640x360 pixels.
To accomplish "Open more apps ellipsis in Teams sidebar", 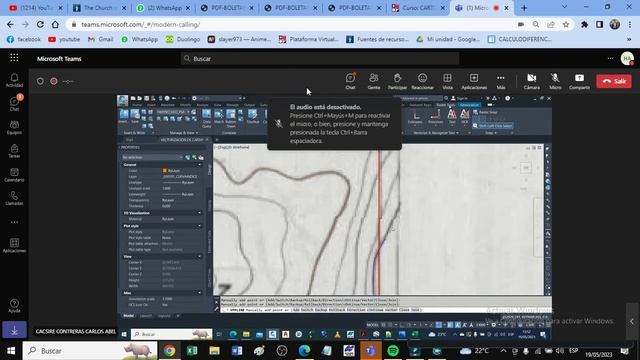I will tap(14, 222).
